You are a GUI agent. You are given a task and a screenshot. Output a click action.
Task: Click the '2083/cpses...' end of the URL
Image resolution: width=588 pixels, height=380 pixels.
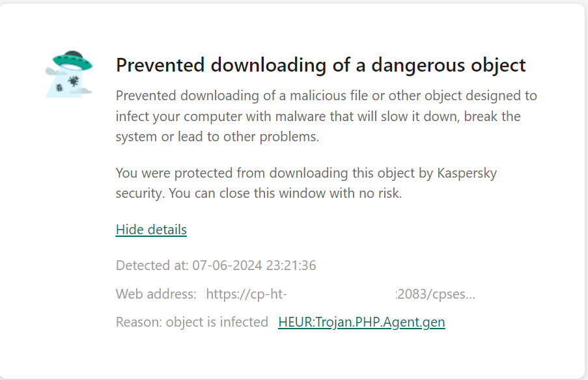click(436, 293)
